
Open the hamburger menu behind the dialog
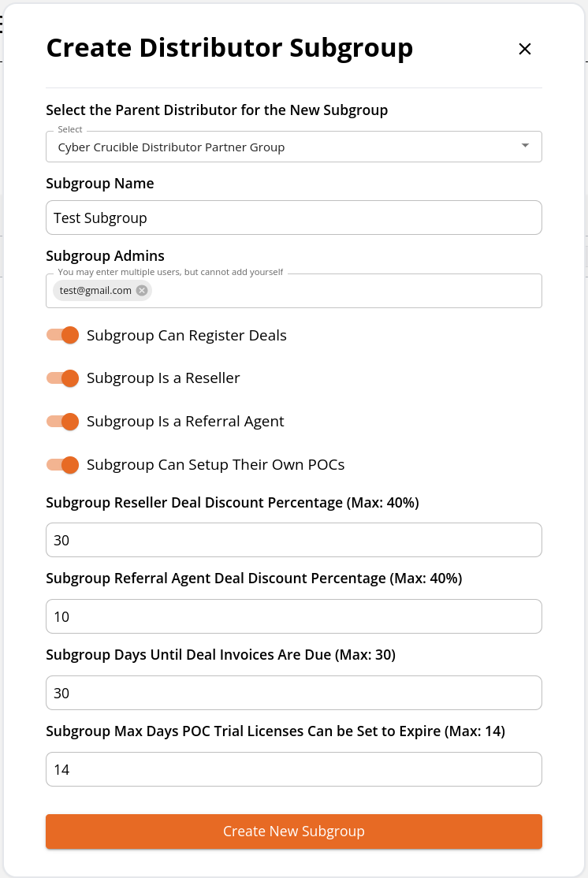click(x=2, y=24)
